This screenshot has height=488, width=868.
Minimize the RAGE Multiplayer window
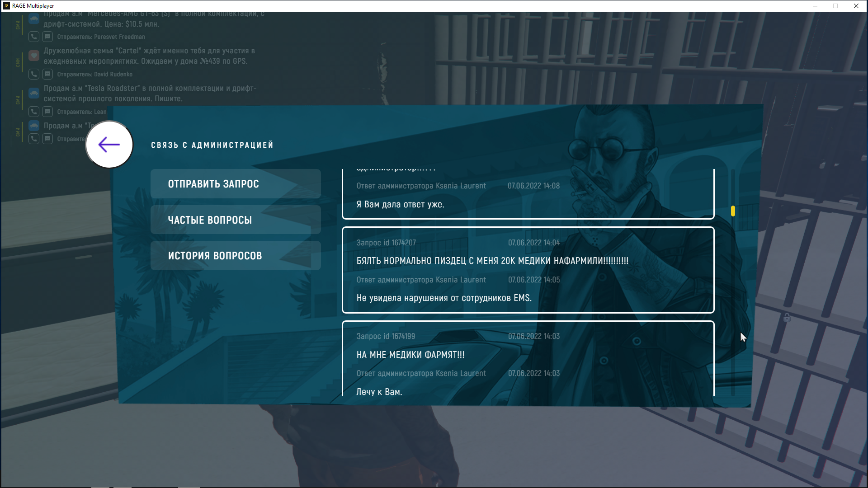click(x=815, y=6)
